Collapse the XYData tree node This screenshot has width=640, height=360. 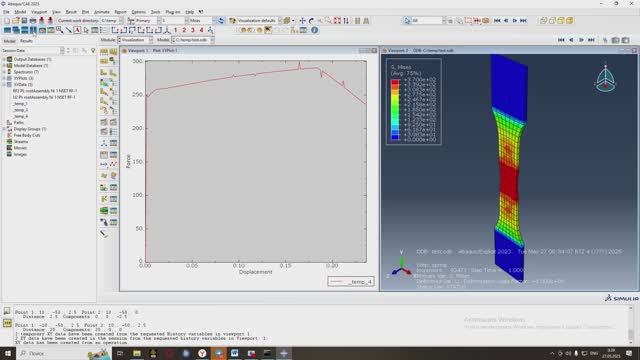pyautogui.click(x=4, y=84)
